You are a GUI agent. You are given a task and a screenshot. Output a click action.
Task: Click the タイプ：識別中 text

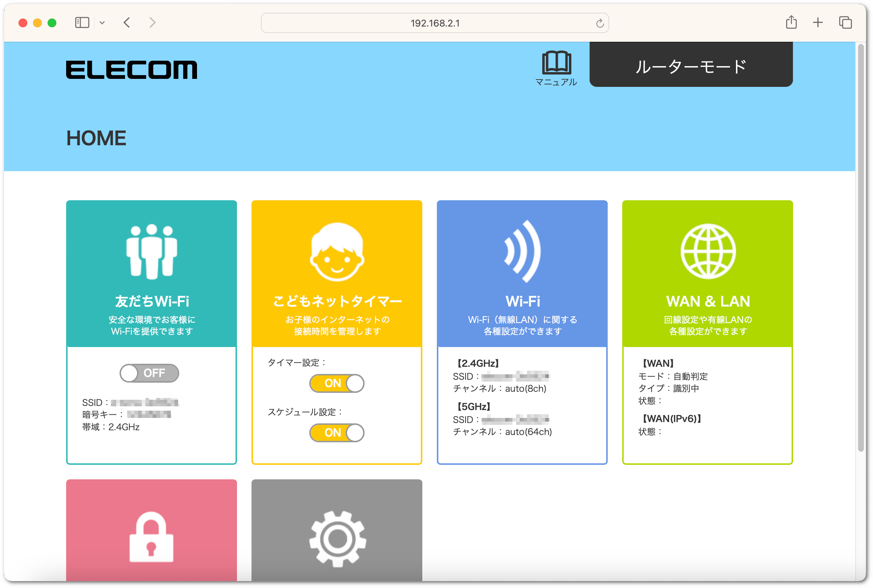click(669, 388)
